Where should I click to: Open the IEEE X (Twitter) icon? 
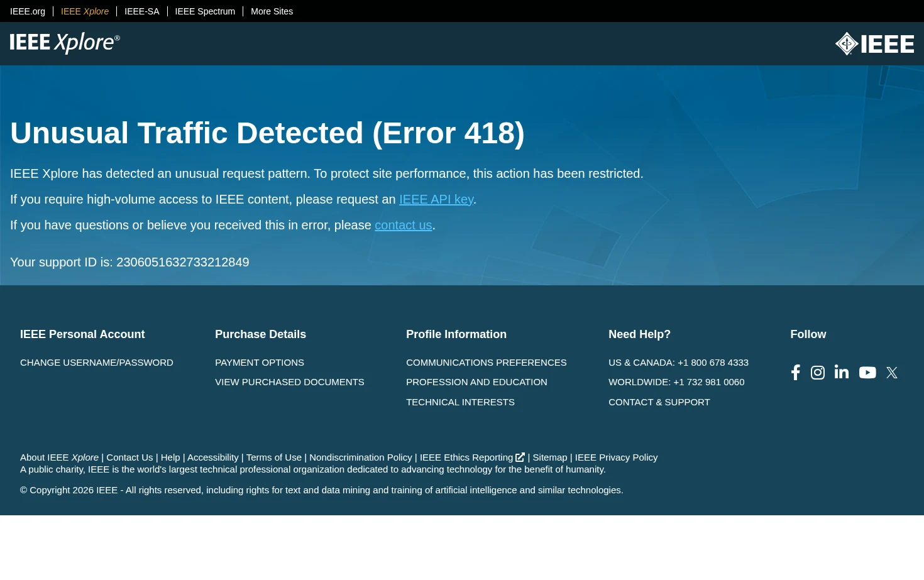coord(892,373)
